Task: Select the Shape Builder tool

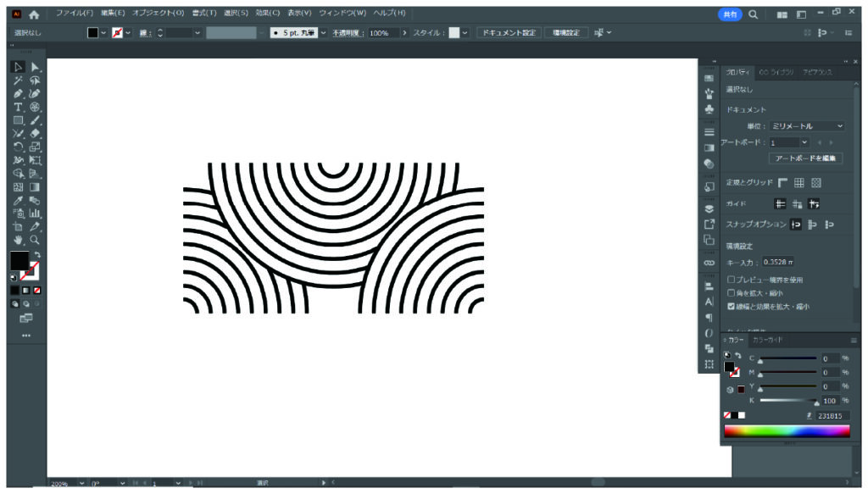Action: (18, 174)
